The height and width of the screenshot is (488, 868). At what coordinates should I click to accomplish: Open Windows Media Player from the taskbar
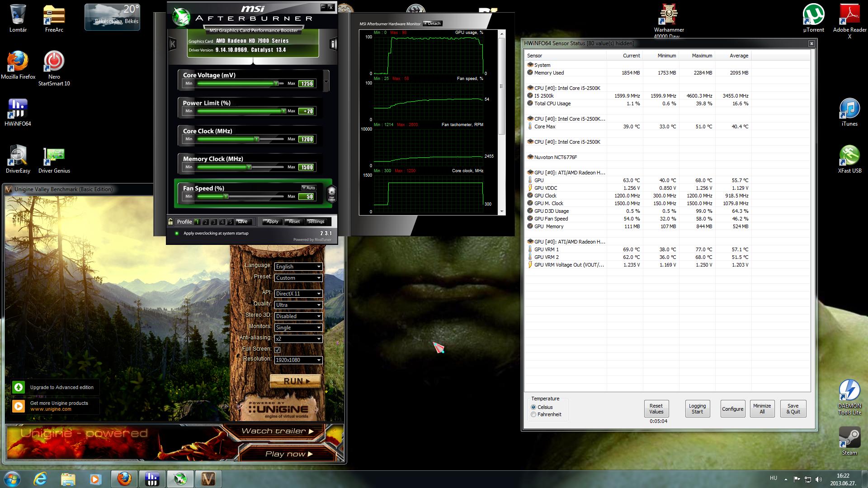pos(95,479)
